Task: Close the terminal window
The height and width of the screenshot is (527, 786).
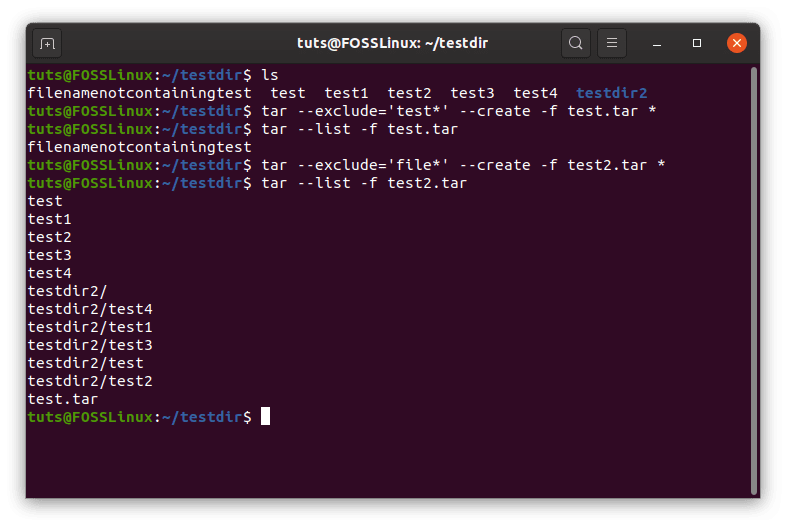Action: (x=736, y=43)
